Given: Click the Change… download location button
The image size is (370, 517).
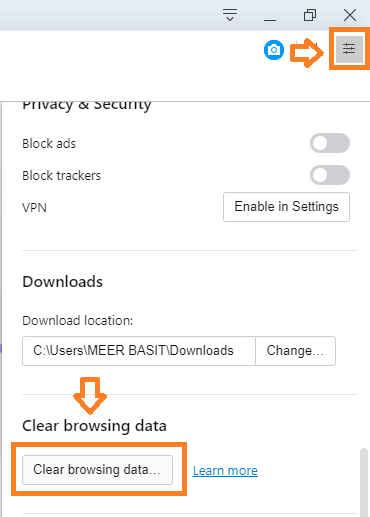Looking at the screenshot, I should [295, 351].
